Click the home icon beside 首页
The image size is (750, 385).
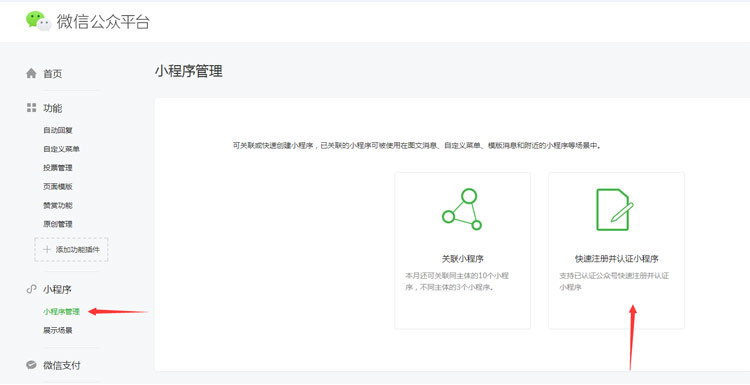click(31, 73)
